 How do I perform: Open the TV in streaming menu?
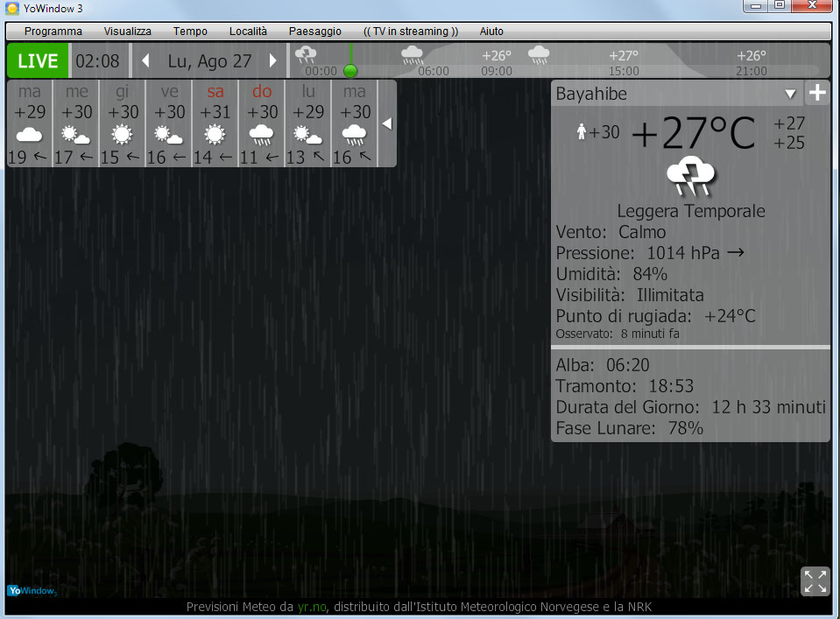[411, 31]
